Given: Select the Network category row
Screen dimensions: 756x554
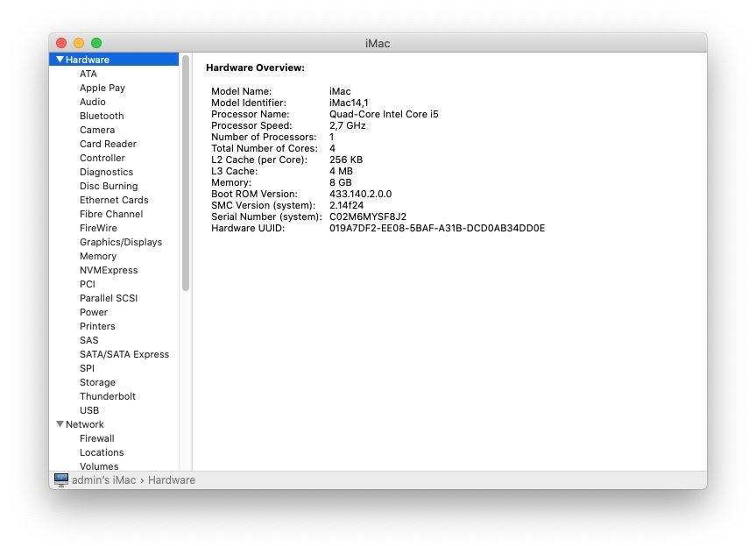Looking at the screenshot, I should pyautogui.click(x=114, y=424).
